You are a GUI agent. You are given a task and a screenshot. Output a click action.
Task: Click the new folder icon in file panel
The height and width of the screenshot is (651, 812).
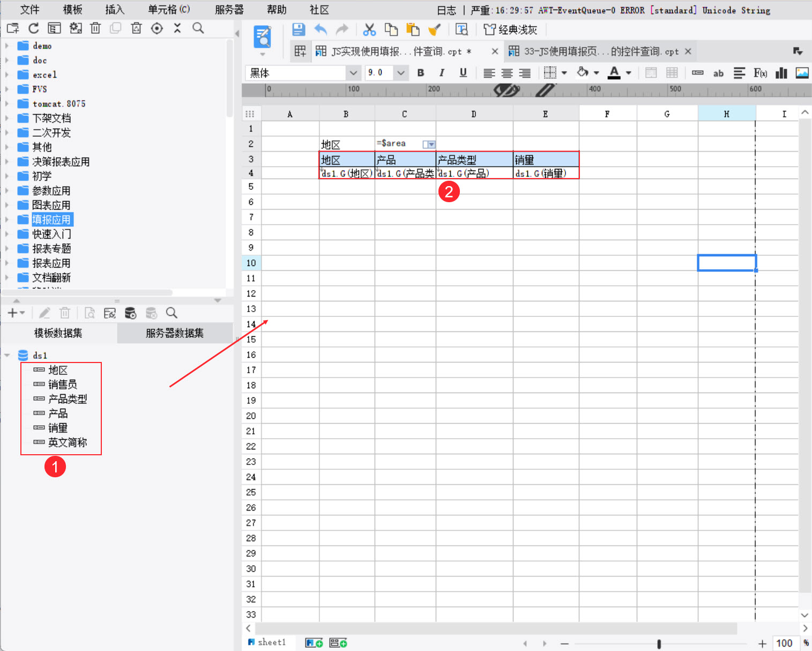pos(13,28)
